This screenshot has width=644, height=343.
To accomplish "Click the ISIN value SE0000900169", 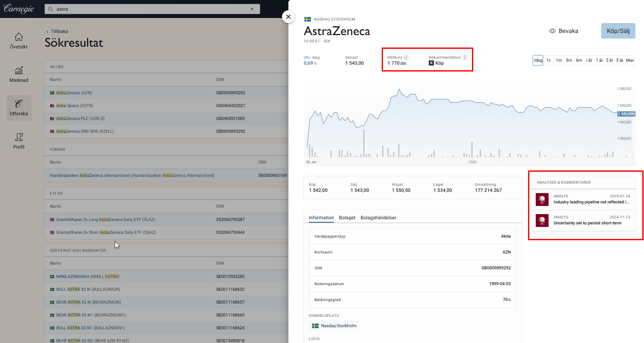I will 273,176.
